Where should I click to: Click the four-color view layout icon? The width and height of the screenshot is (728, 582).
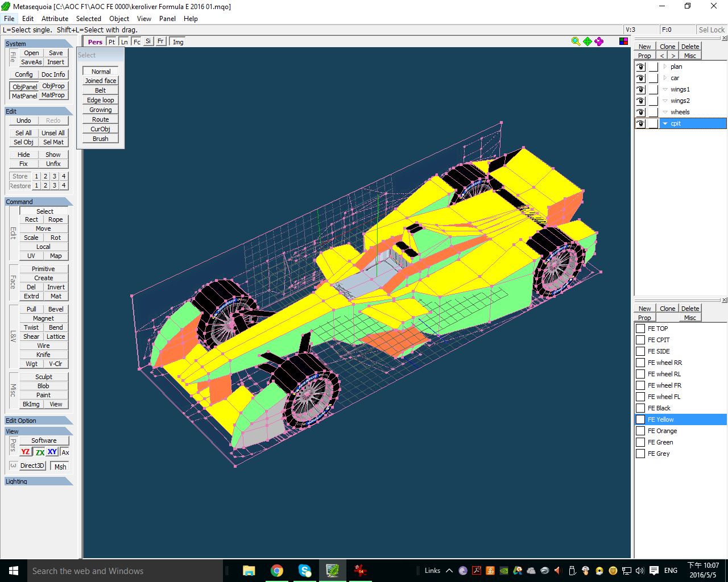click(x=624, y=41)
